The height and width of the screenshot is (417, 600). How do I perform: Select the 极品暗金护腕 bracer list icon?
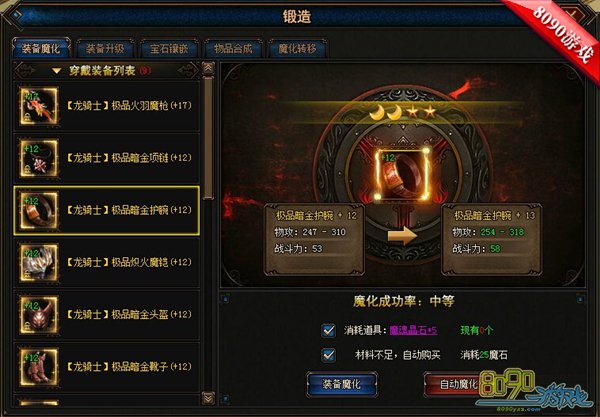[x=39, y=210]
